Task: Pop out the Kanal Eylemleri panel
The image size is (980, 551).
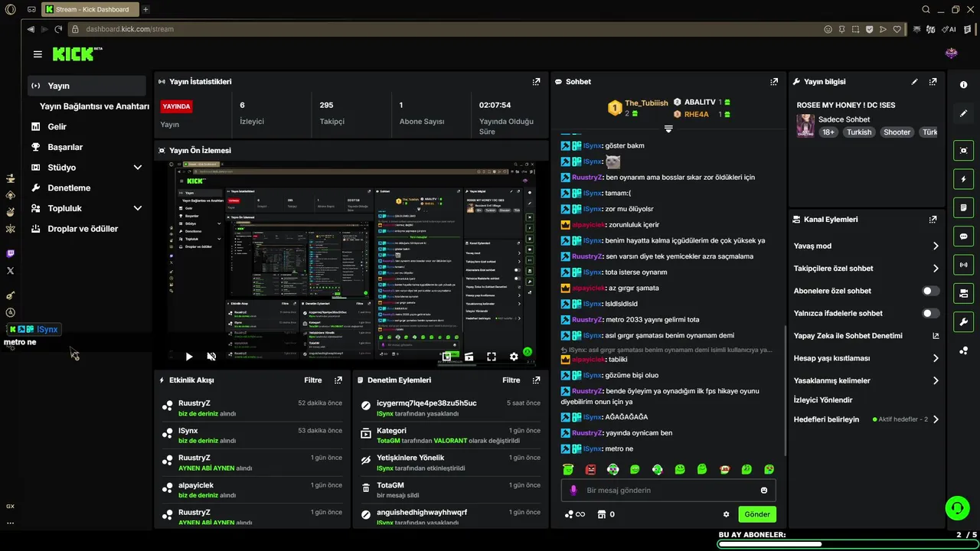Action: (x=933, y=220)
